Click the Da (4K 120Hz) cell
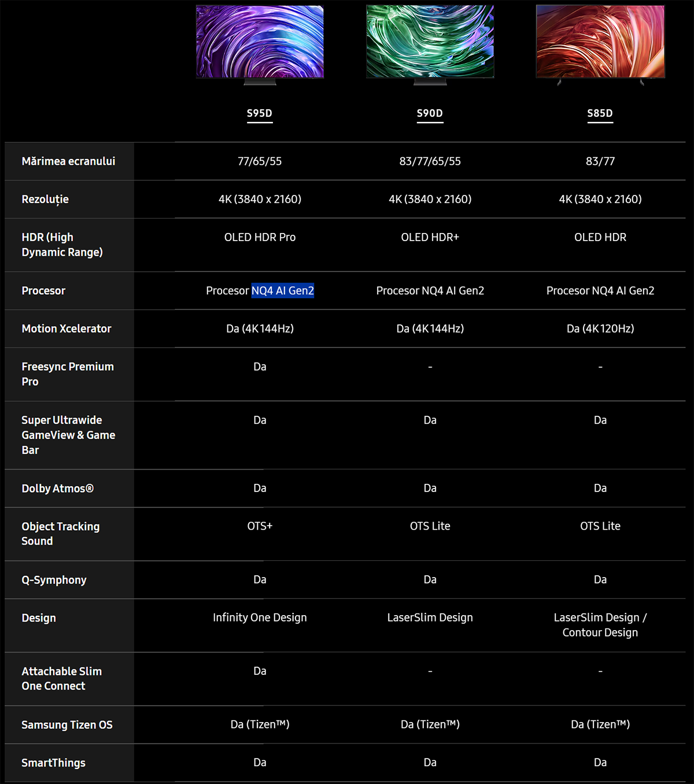Screen dimensions: 694x784 tap(600, 328)
